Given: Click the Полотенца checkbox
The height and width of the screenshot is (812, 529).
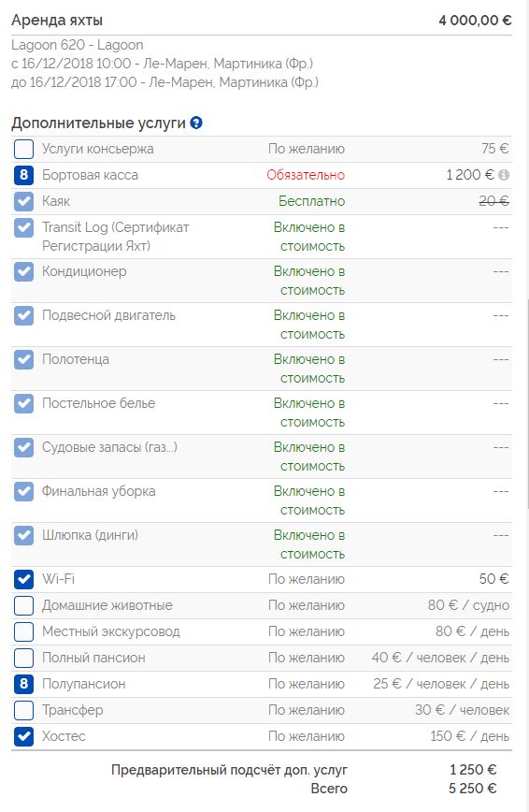Looking at the screenshot, I should pyautogui.click(x=23, y=359).
